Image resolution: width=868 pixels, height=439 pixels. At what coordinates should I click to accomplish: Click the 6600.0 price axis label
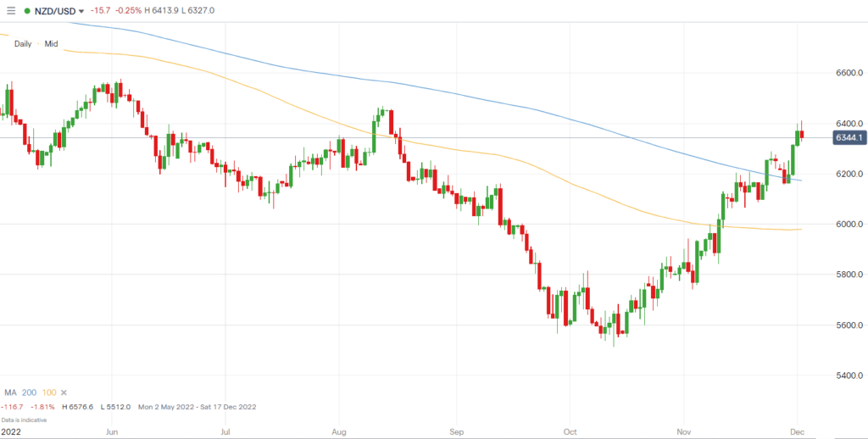click(849, 73)
